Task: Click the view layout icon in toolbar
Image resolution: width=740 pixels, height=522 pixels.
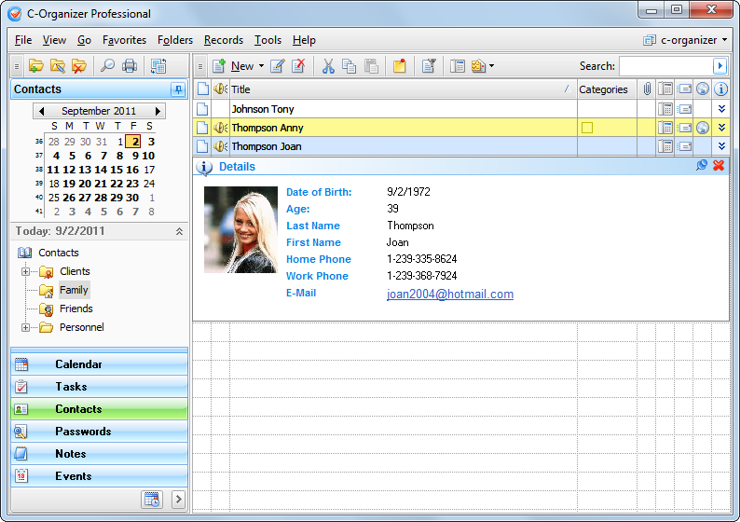Action: [x=457, y=66]
